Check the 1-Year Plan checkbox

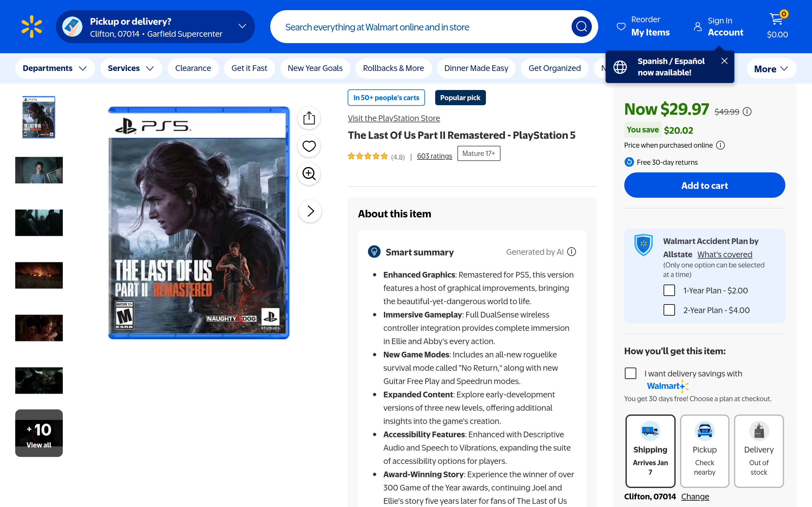click(x=669, y=290)
